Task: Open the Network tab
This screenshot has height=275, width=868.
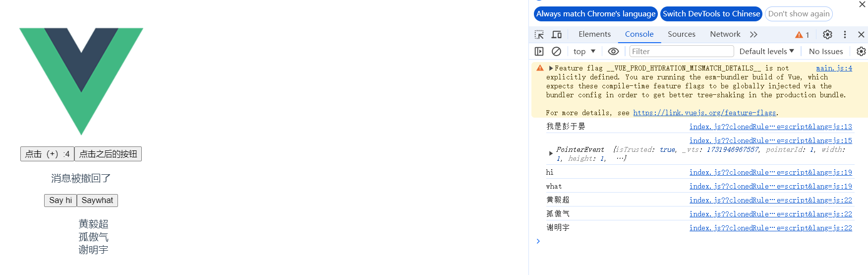Action: 725,34
